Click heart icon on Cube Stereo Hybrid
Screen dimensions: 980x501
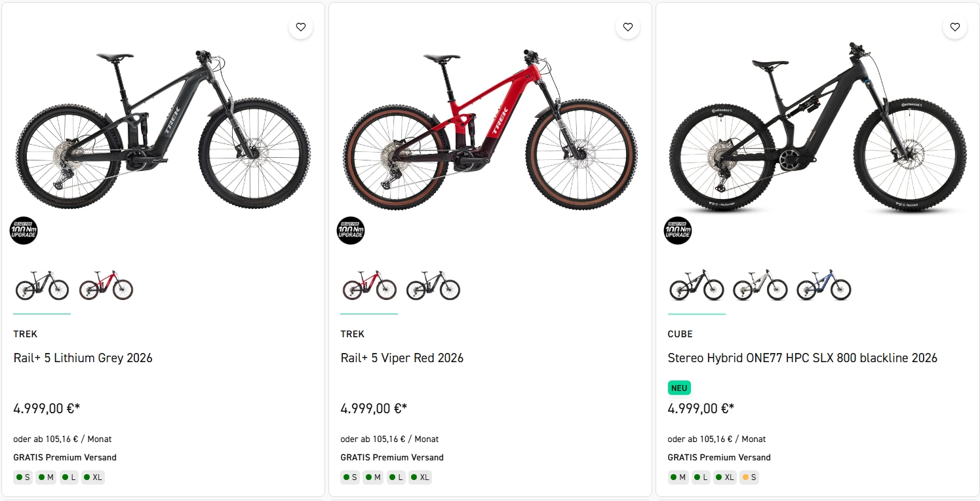click(954, 27)
